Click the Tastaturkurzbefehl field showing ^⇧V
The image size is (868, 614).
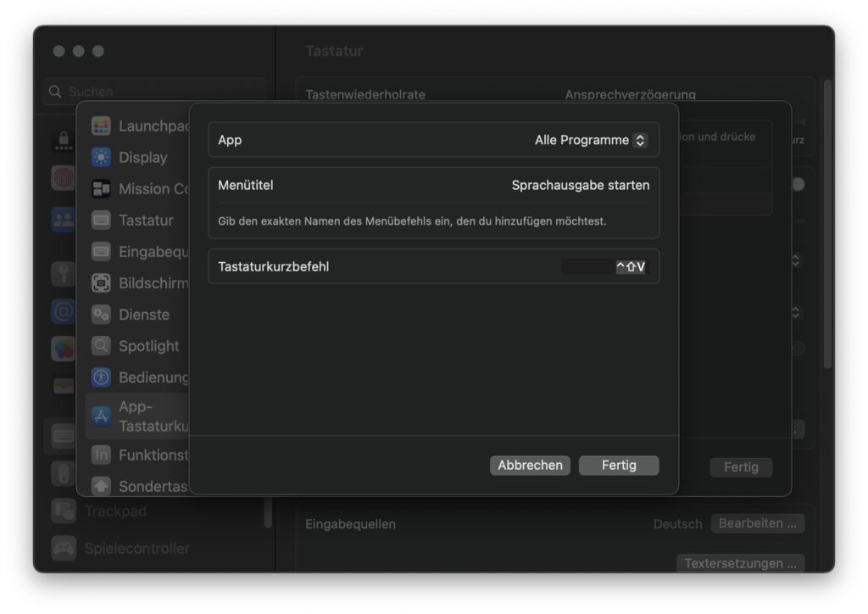coord(604,266)
